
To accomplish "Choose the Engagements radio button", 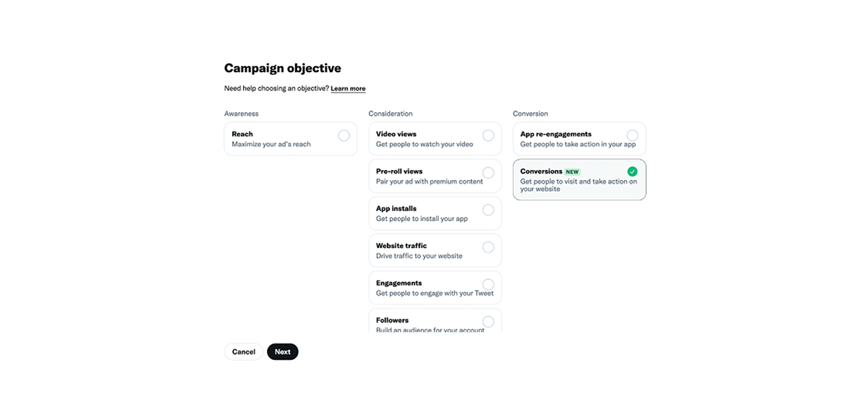I will pos(488,285).
